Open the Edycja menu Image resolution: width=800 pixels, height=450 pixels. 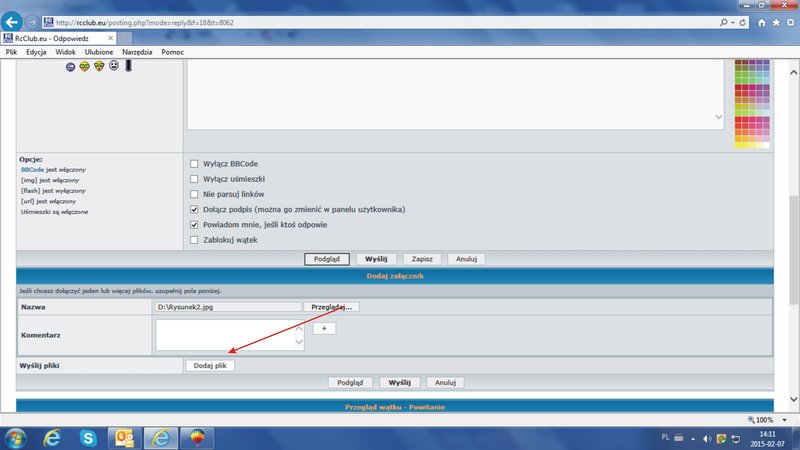36,52
